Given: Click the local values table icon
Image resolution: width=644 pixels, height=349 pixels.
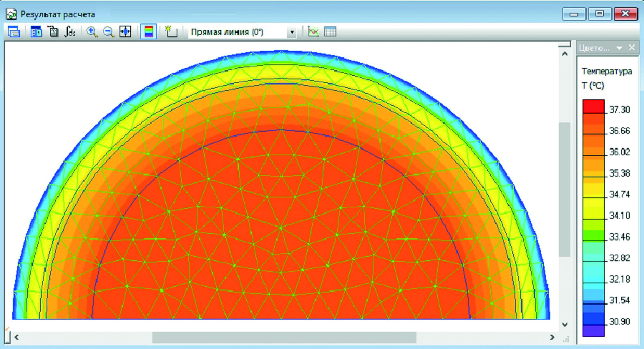Looking at the screenshot, I should pos(36,32).
